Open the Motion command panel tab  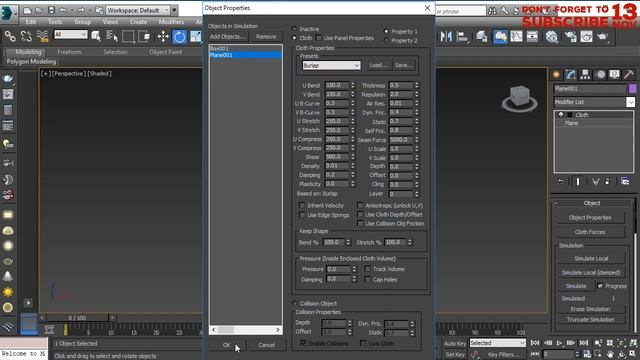(600, 74)
